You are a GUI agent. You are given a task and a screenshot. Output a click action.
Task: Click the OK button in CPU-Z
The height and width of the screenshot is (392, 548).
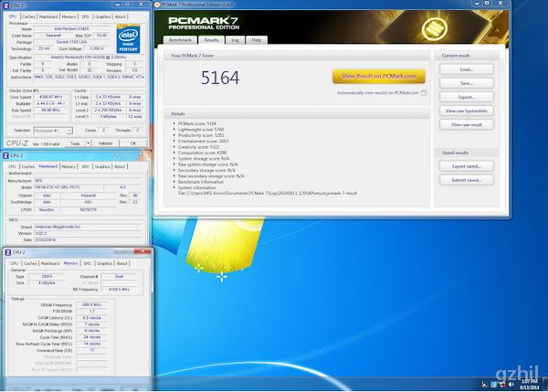coord(133,143)
